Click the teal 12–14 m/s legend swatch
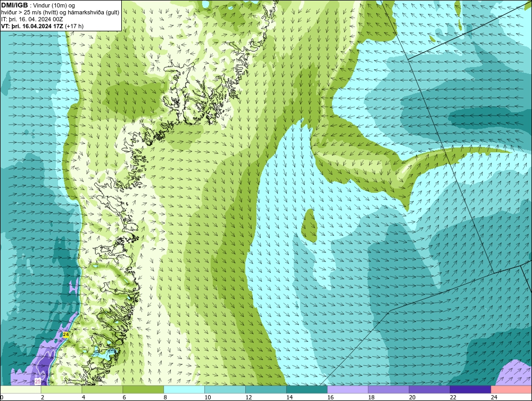The height and width of the screenshot is (401, 532). (266, 389)
